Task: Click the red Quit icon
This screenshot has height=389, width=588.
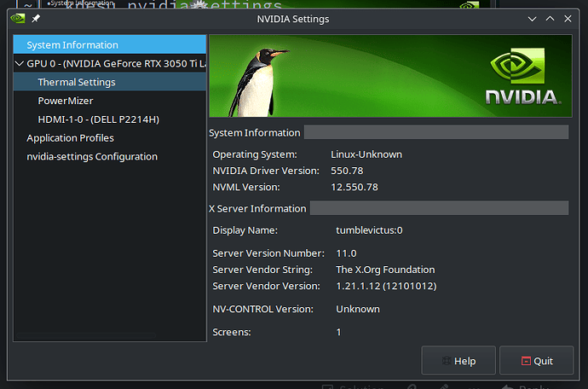Action: pos(526,361)
